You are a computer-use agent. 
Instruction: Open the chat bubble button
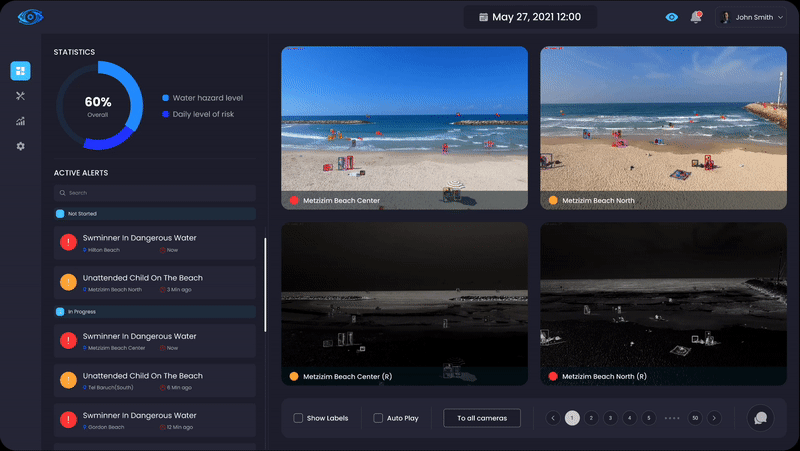[x=760, y=418]
